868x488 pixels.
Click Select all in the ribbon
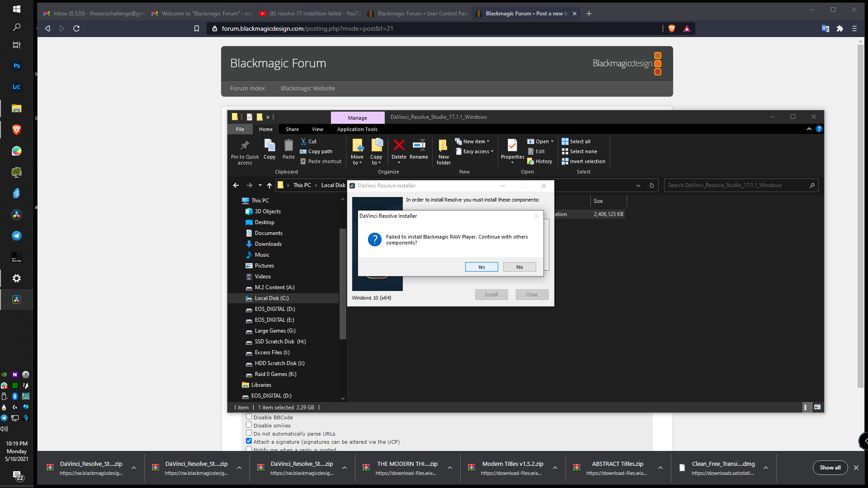tap(576, 141)
